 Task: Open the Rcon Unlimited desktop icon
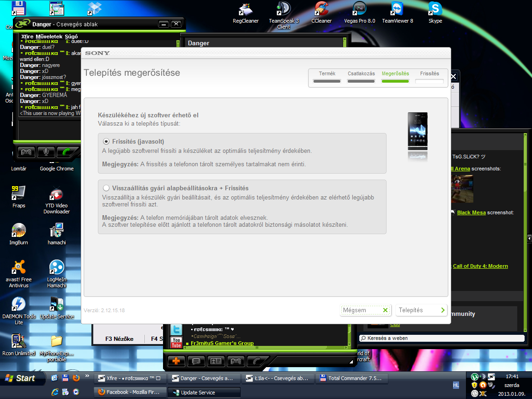click(x=18, y=345)
